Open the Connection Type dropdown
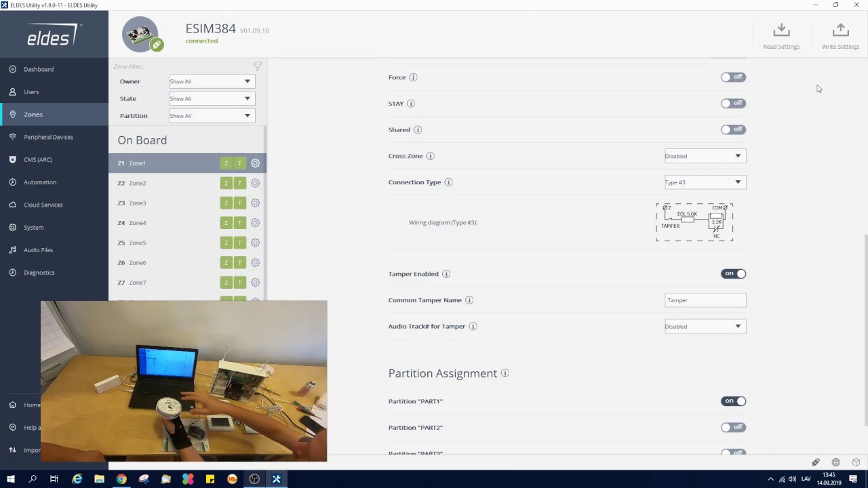Viewport: 868px width, 488px height. 705,182
